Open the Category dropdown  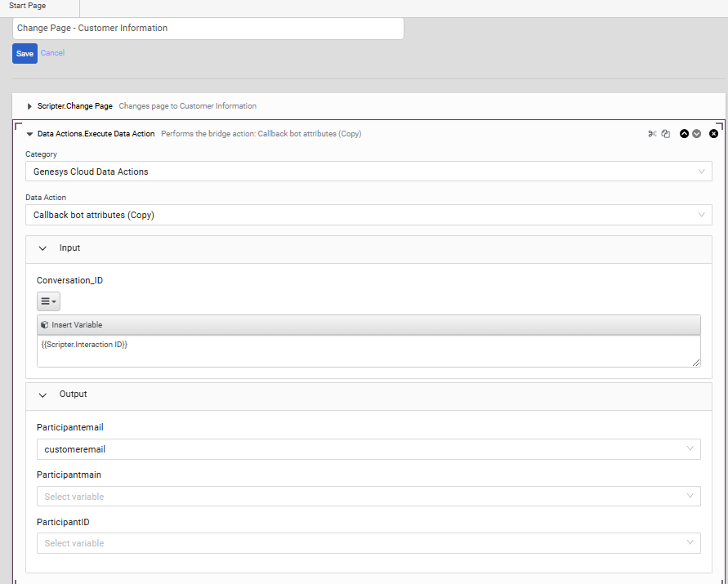coord(368,172)
